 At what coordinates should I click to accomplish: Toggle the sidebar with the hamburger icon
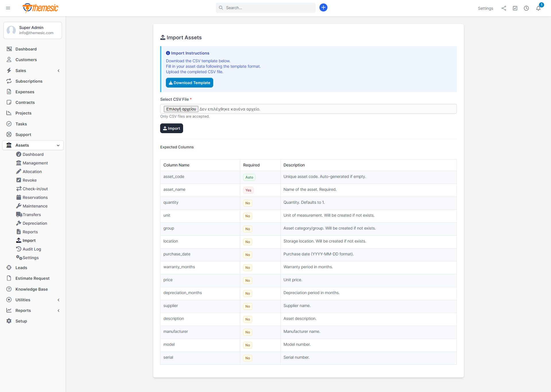(8, 8)
